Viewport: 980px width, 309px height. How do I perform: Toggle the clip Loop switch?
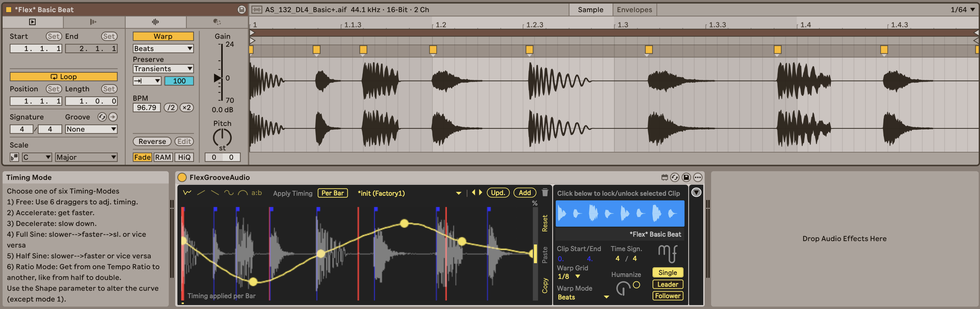63,77
